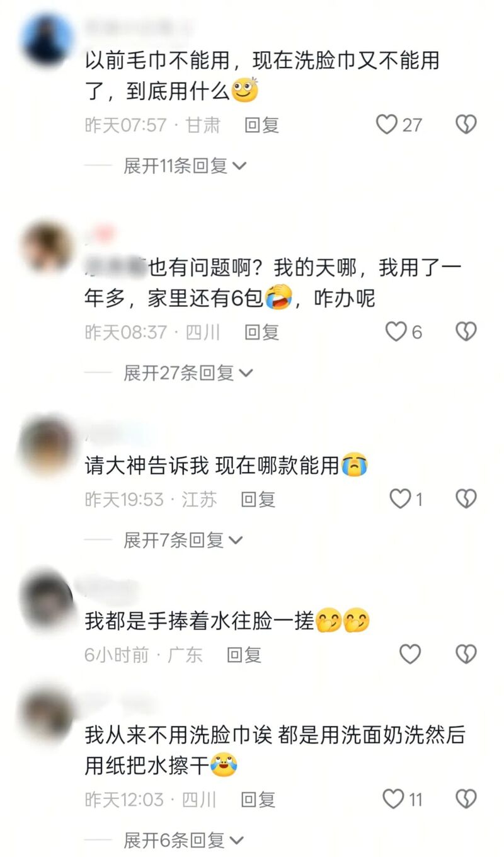Click 回复 on the 广东 comment
The height and width of the screenshot is (857, 504).
coord(244,655)
